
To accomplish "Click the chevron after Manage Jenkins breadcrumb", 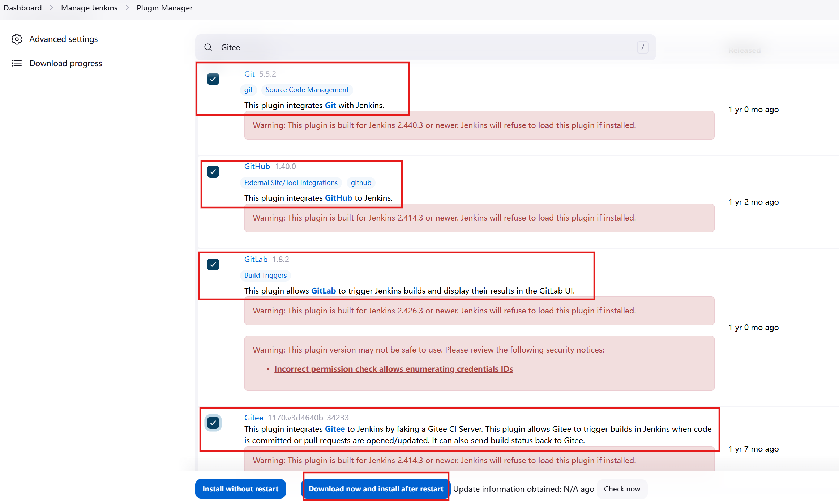I will coord(127,8).
